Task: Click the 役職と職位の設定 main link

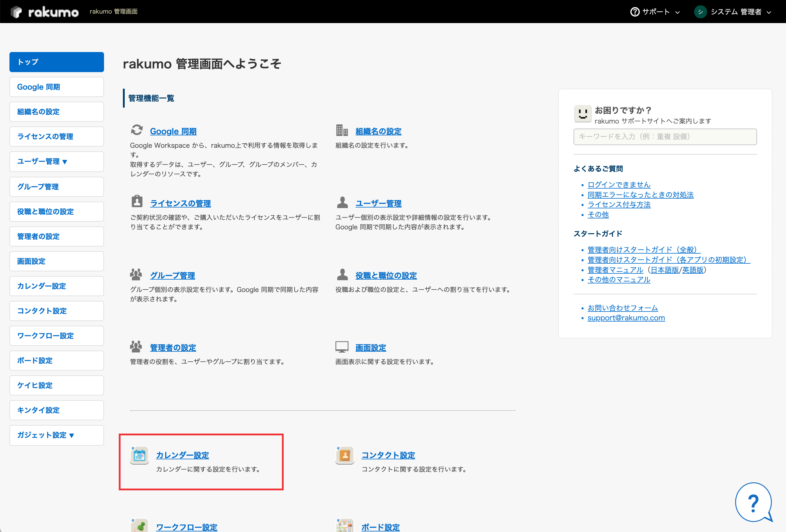Action: [x=386, y=275]
